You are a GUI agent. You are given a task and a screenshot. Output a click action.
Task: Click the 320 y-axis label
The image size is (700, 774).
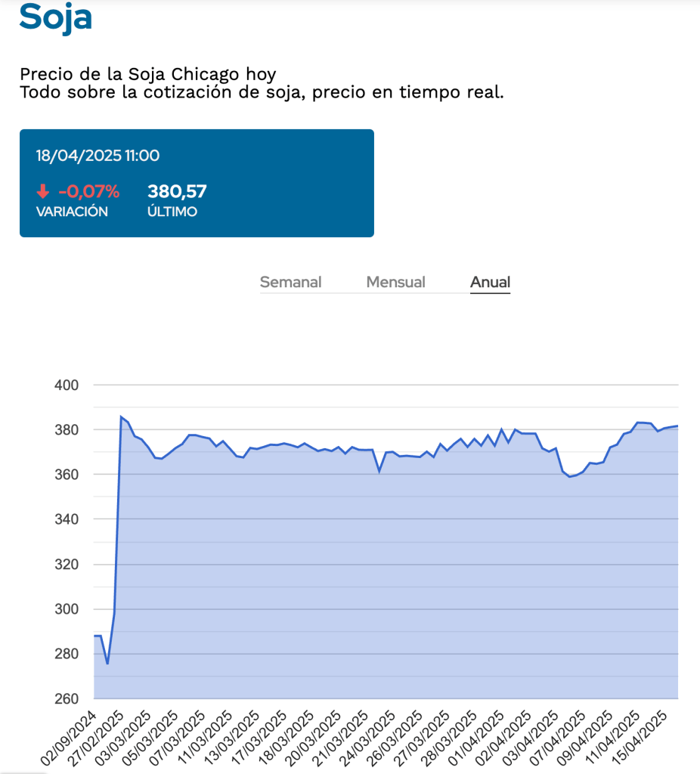pyautogui.click(x=67, y=565)
